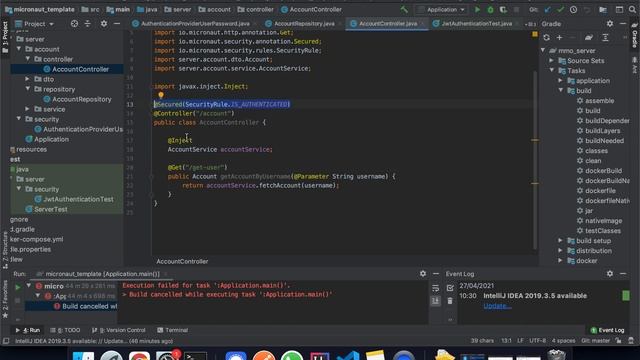This screenshot has width=640, height=360.
Task: Build the project with the hammer icon
Action: pyautogui.click(x=404, y=9)
